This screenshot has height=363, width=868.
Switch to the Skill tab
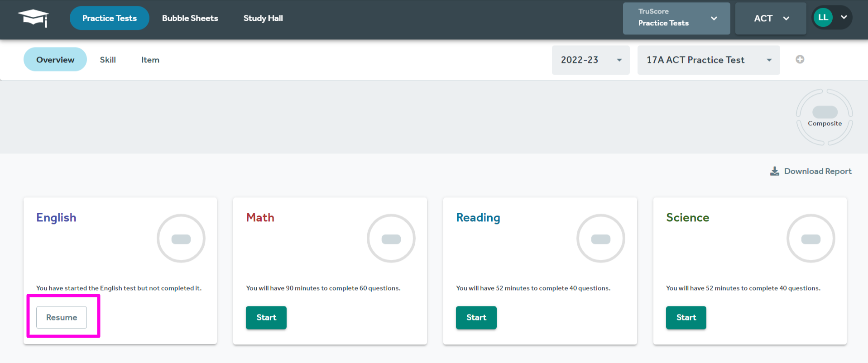click(108, 60)
